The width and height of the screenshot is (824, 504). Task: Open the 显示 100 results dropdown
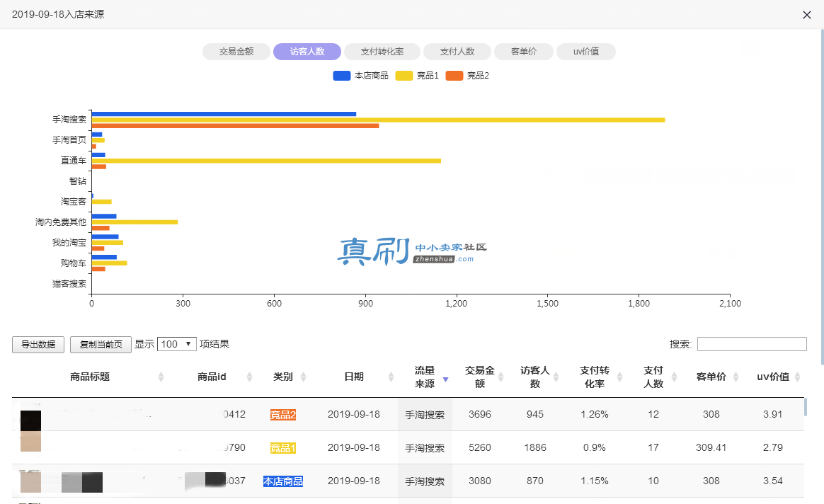176,344
